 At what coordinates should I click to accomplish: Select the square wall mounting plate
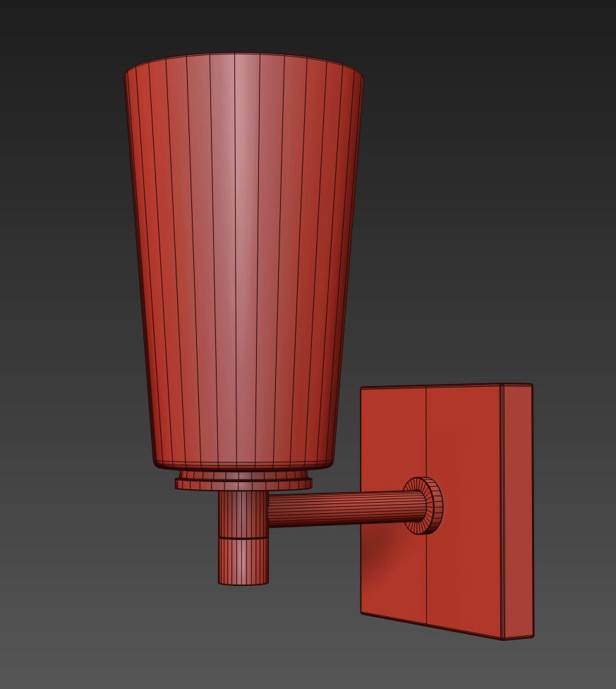(447, 512)
